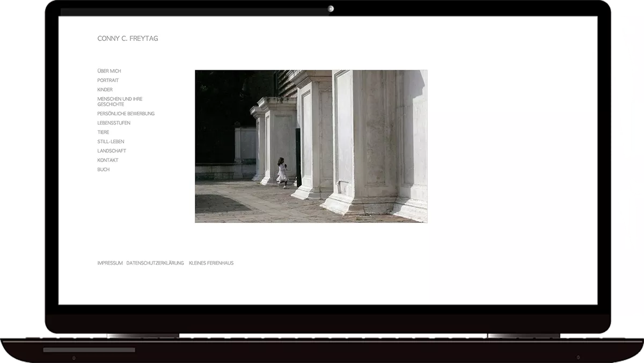Click the Conny C. Freytag site title
This screenshot has width=644, height=363.
tap(128, 39)
